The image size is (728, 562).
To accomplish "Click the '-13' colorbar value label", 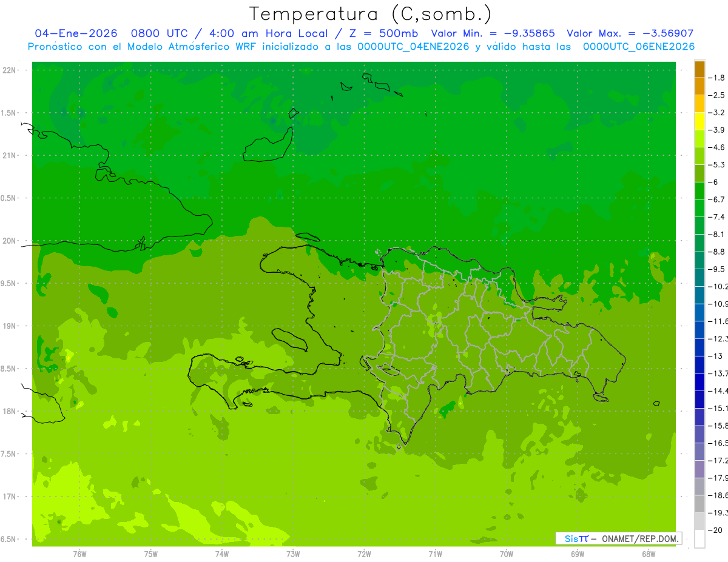I will 716,356.
